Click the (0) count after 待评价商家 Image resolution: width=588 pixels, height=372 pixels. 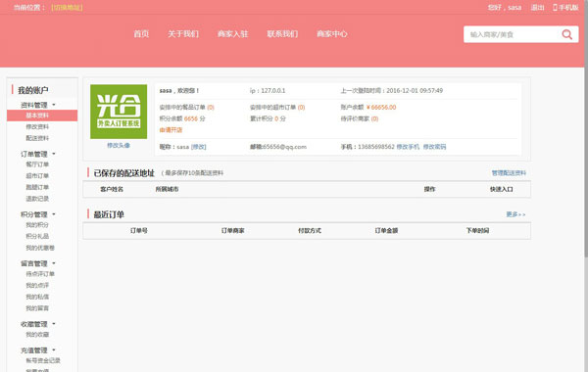coord(374,118)
